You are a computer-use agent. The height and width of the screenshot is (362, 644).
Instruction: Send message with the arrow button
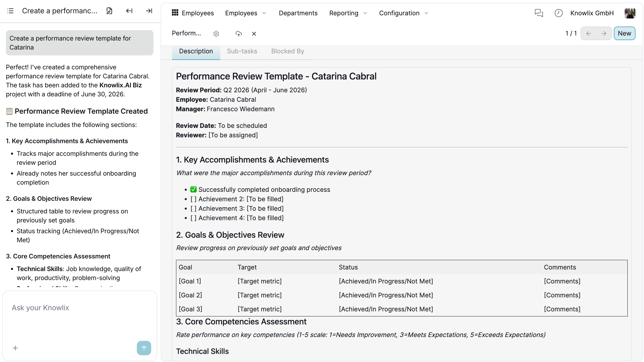click(x=144, y=348)
